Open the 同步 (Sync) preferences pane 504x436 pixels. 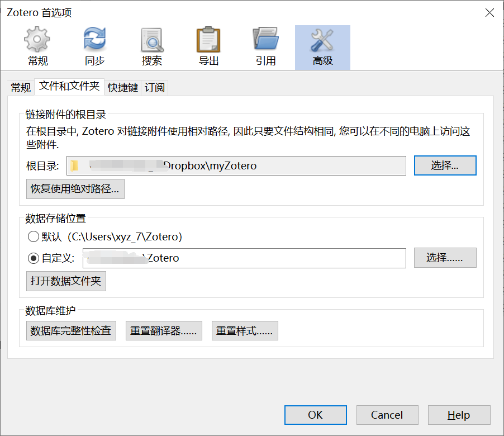click(x=94, y=47)
